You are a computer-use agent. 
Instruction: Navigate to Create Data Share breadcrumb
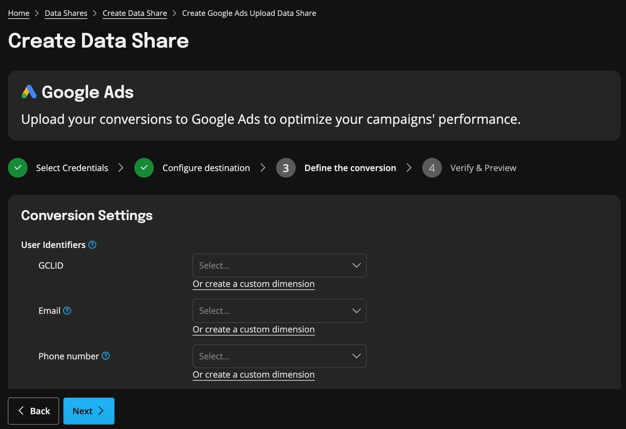click(x=135, y=13)
